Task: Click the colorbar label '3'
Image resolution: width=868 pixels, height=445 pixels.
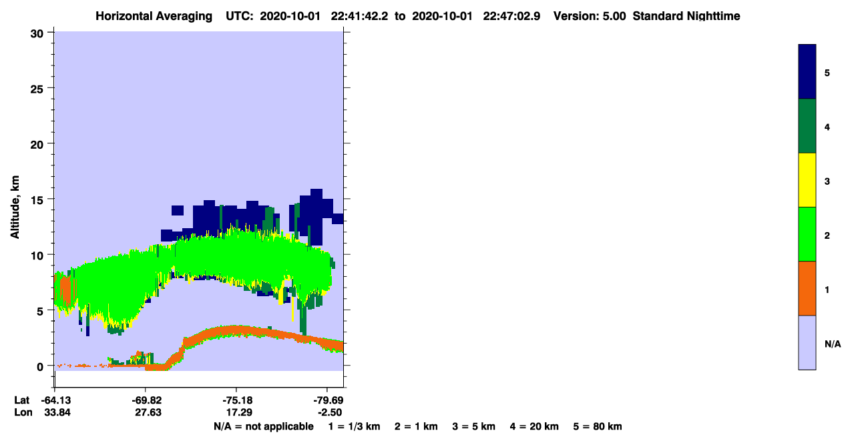Action: (827, 181)
